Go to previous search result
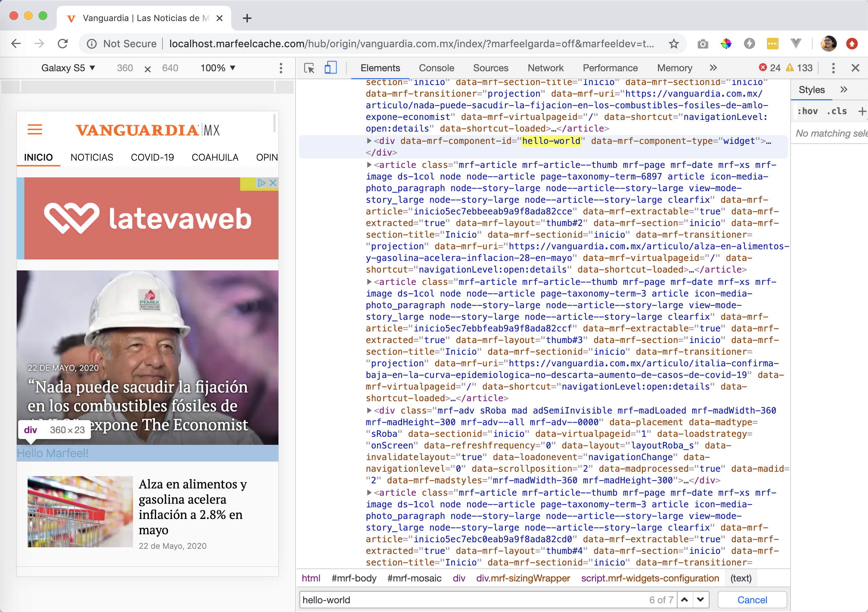 point(685,600)
